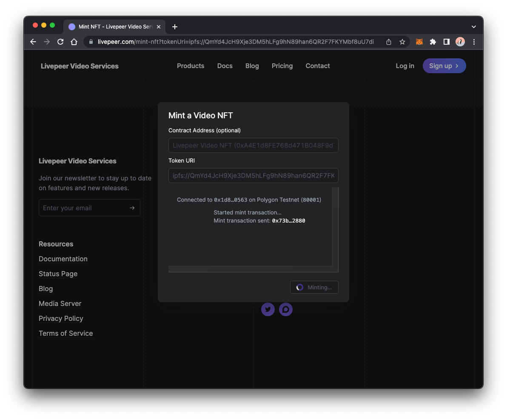
Task: Click the Contract Address (optional) label
Action: [x=204, y=130]
